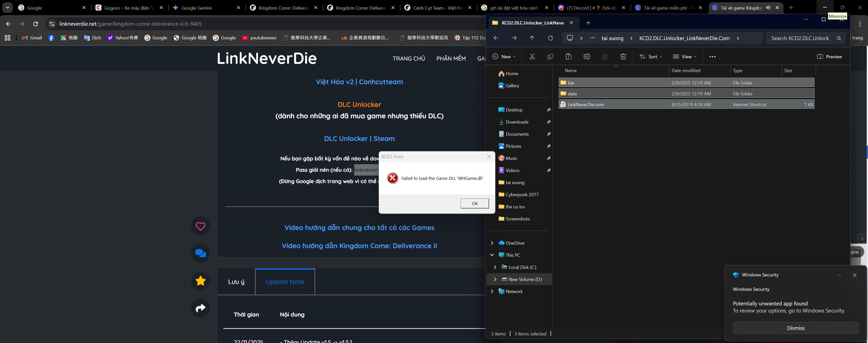The image size is (868, 343).
Task: Collapse the This PC tree node
Action: (x=492, y=255)
